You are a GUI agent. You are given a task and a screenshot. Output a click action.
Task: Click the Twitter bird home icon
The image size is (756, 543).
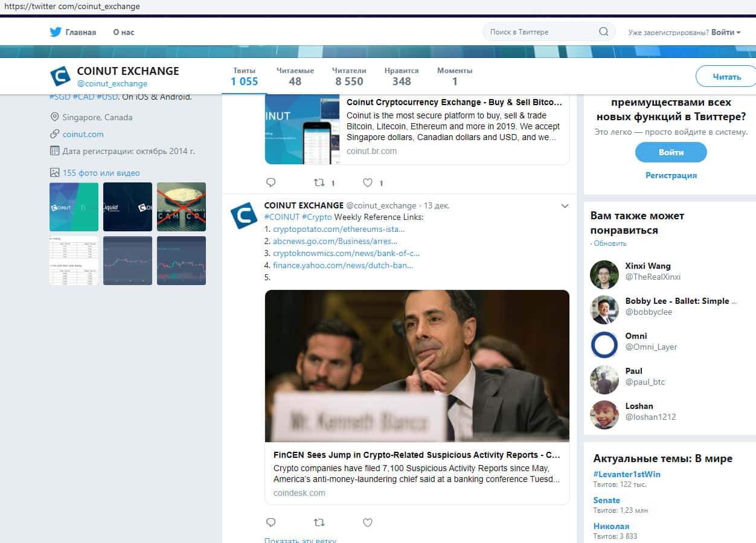[56, 32]
